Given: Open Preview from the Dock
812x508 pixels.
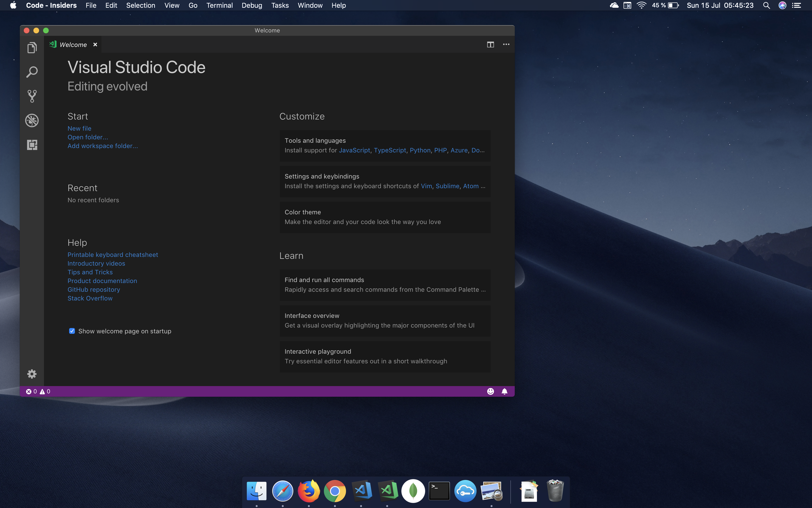Looking at the screenshot, I should tap(492, 491).
